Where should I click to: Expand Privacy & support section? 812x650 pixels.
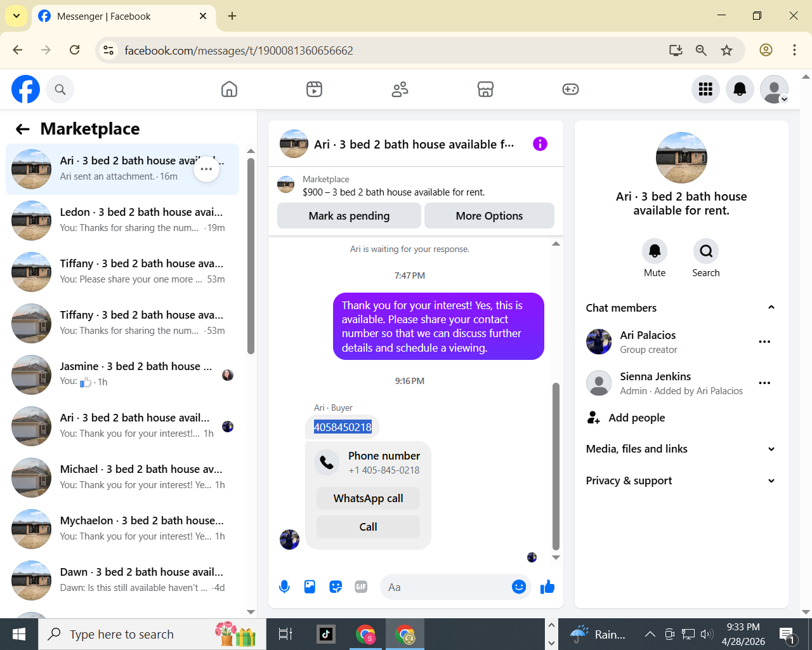pyautogui.click(x=681, y=481)
